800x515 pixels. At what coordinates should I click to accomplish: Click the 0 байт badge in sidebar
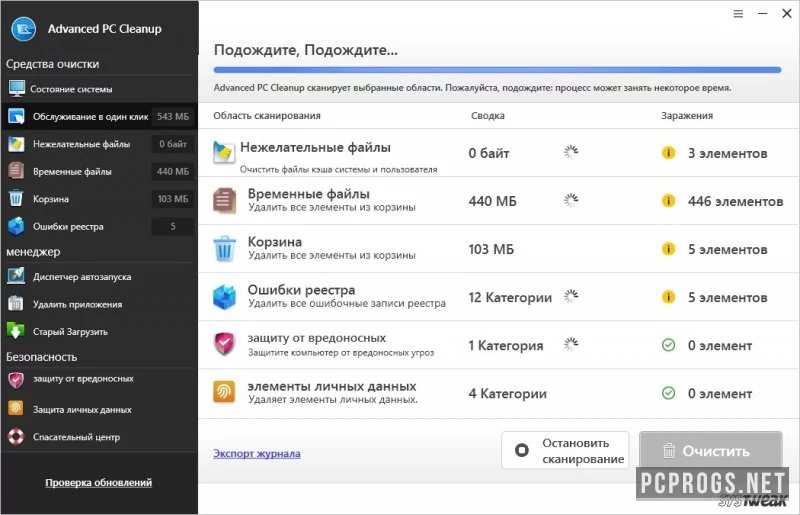point(172,144)
